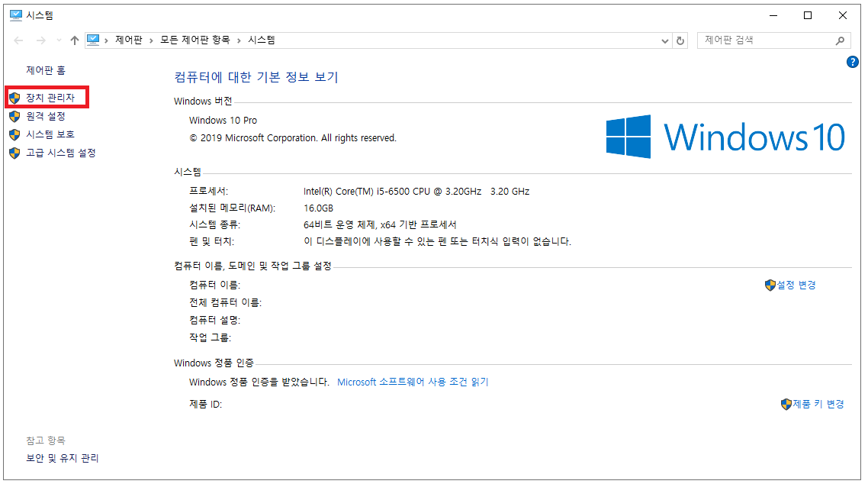Select the 2019 Microsoft Corporation copyright text
This screenshot has width=868, height=484.
coord(293,138)
